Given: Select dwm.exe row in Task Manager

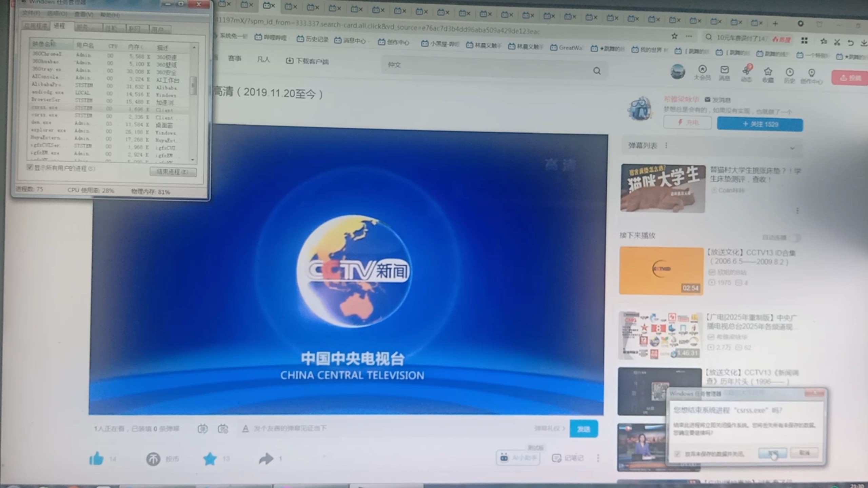Looking at the screenshot, I should tap(108, 123).
